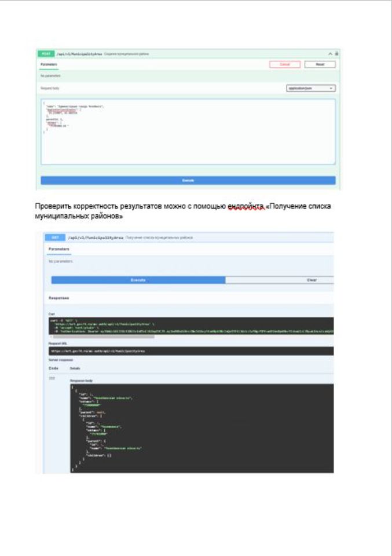Viewport: 392px width, 556px height.
Task: Click the response code 200 value
Action: (x=52, y=379)
